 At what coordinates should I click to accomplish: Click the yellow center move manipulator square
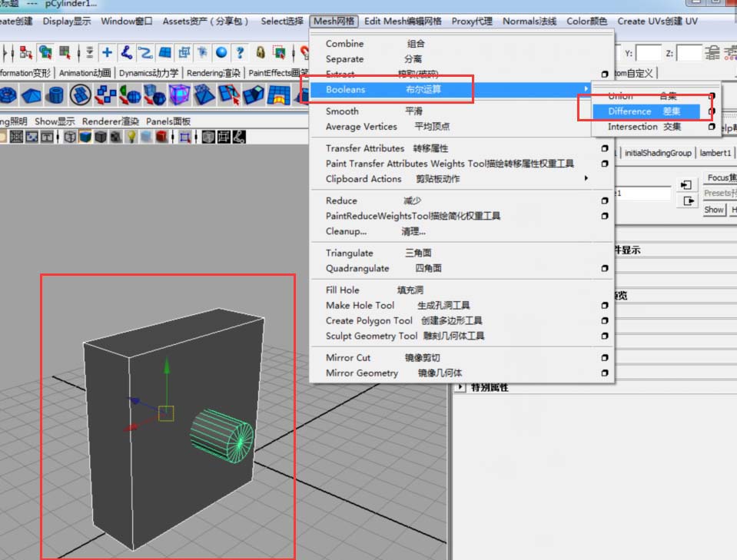click(166, 413)
